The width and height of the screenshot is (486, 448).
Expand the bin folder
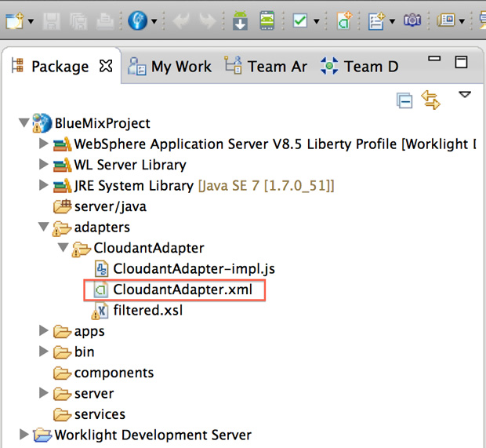(x=44, y=351)
